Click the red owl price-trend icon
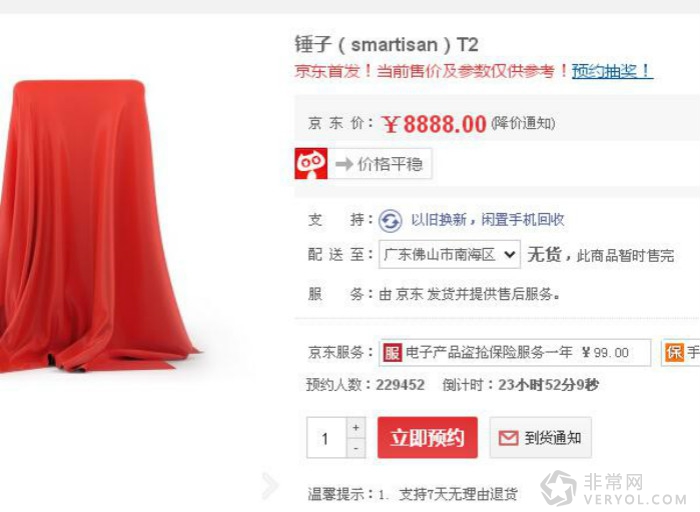Viewport: 700px width, 512px height. (311, 164)
